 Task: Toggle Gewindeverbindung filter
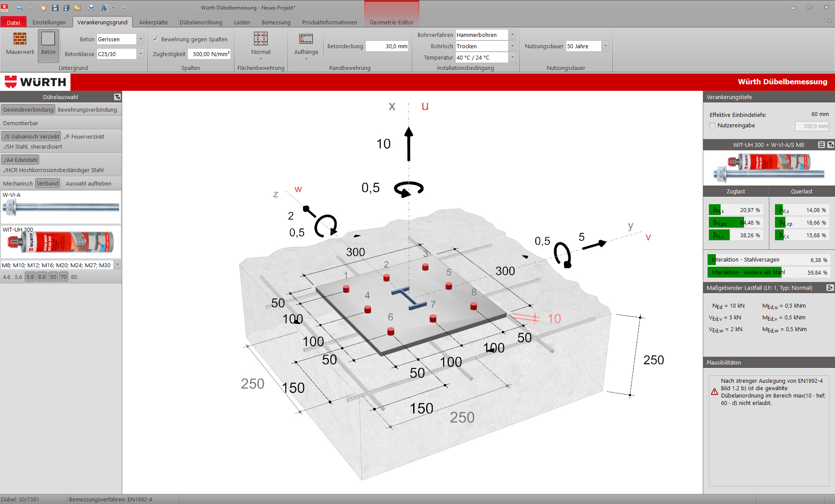pyautogui.click(x=28, y=109)
